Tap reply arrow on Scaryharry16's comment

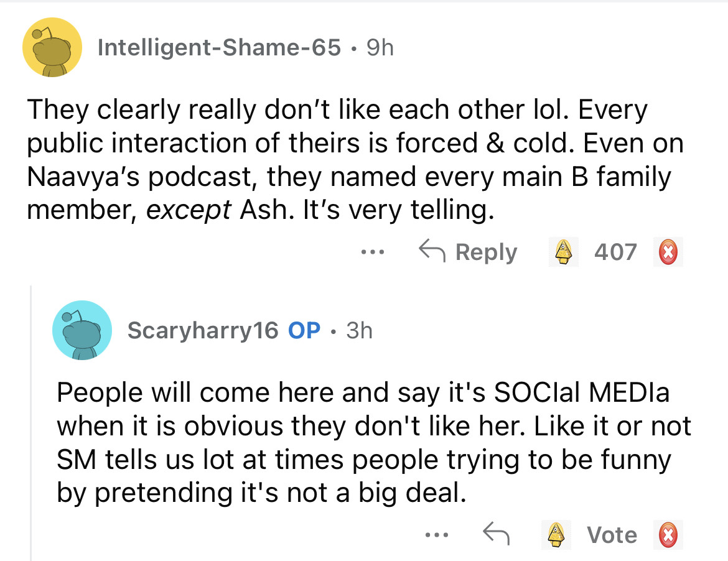point(496,534)
